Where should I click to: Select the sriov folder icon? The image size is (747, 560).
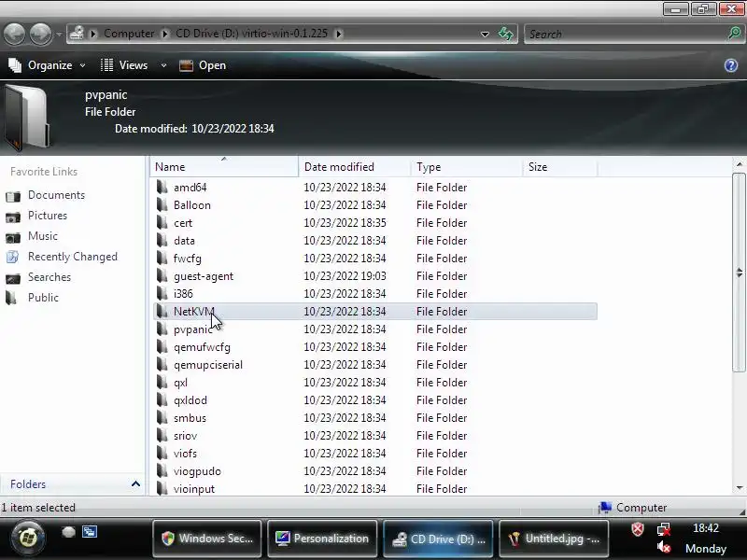(x=162, y=436)
